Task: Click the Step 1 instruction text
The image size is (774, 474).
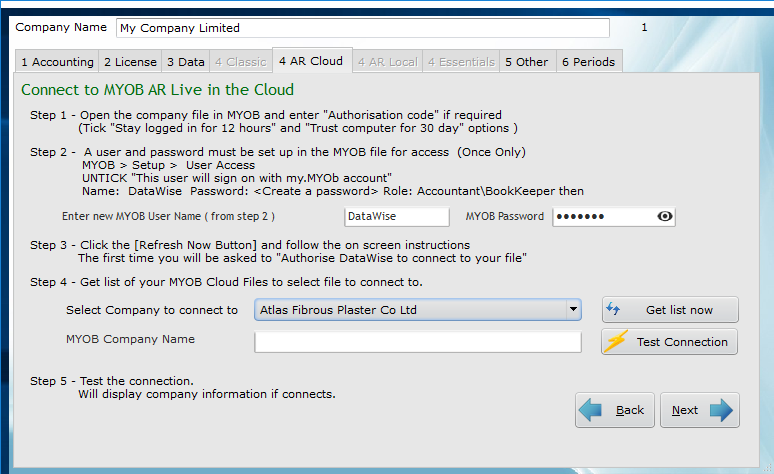Action: (x=274, y=121)
